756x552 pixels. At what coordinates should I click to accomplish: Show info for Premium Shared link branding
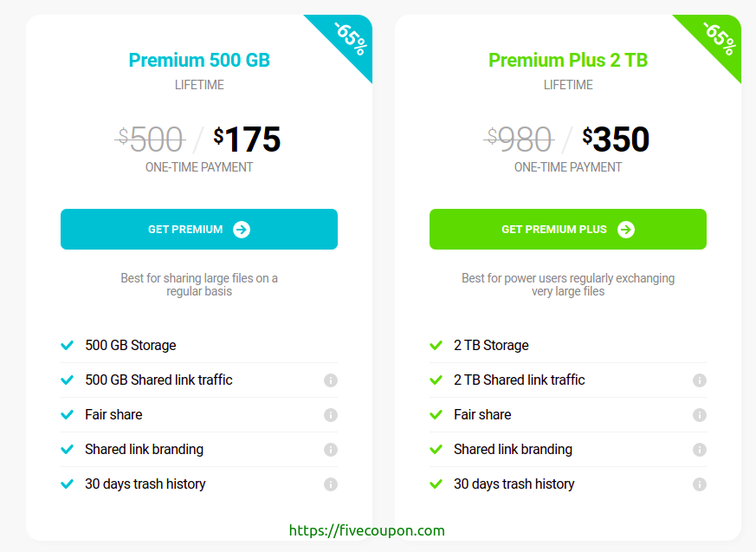click(x=331, y=450)
